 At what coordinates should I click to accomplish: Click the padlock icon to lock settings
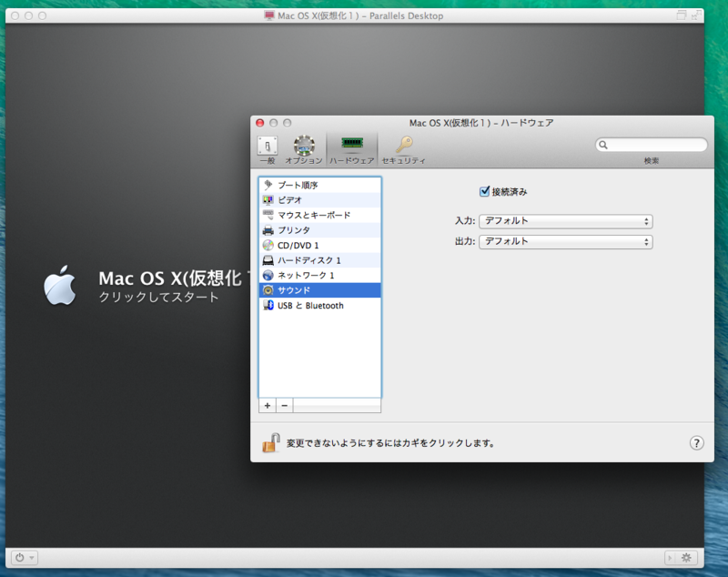tap(270, 443)
